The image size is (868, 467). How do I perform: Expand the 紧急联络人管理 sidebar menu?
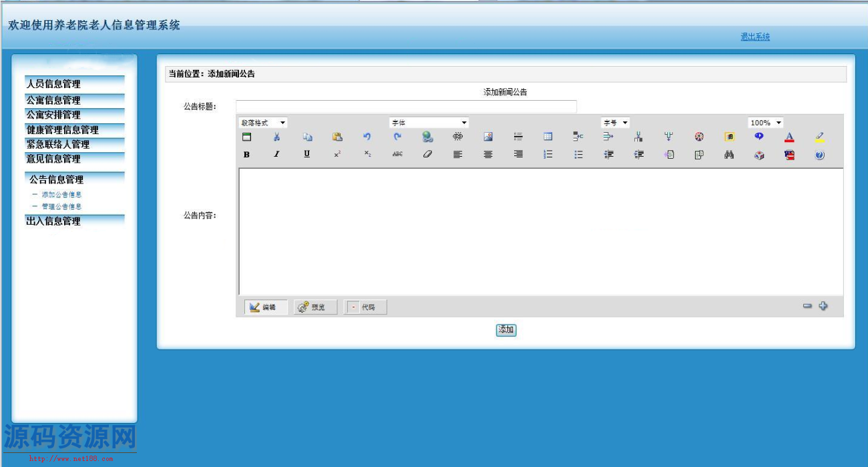click(58, 144)
